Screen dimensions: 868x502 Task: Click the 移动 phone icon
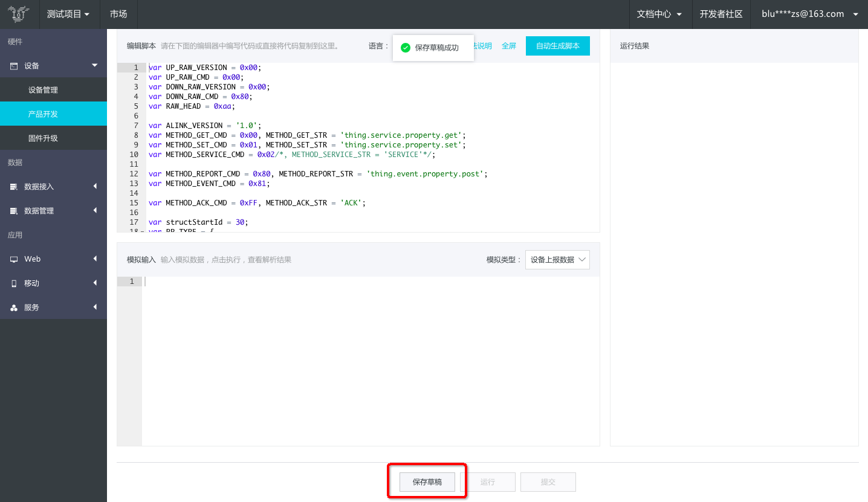14,283
